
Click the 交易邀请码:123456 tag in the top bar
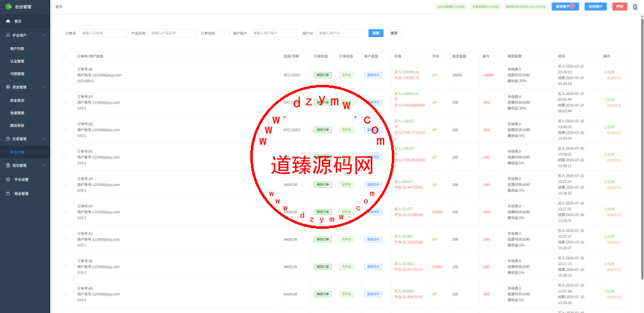click(x=486, y=6)
